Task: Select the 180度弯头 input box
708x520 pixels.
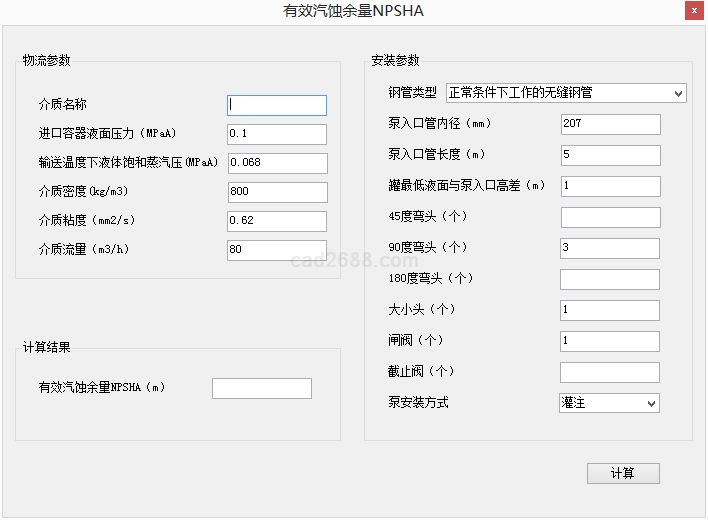Action: pos(610,279)
